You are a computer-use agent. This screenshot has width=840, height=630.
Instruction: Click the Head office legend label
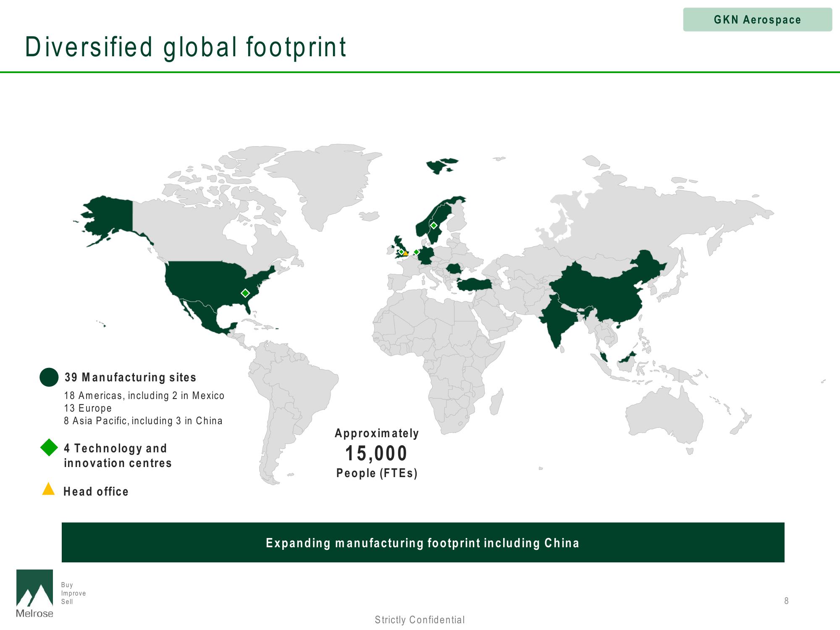click(96, 491)
